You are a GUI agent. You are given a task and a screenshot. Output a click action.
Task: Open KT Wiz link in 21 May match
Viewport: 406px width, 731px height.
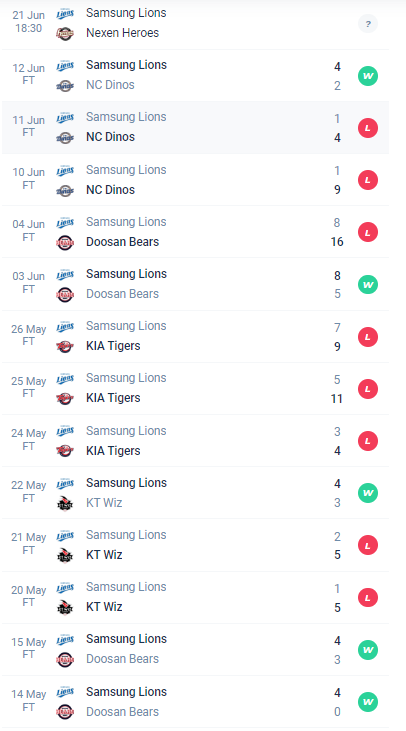tap(104, 555)
